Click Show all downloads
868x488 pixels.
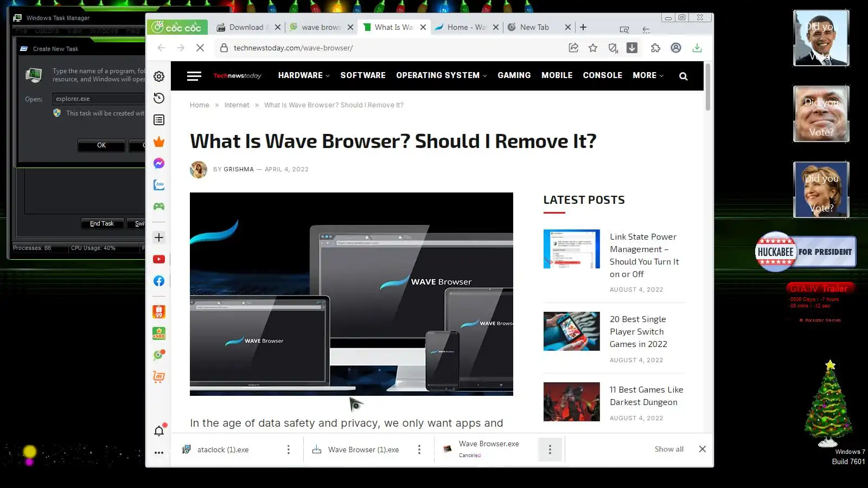pos(669,449)
